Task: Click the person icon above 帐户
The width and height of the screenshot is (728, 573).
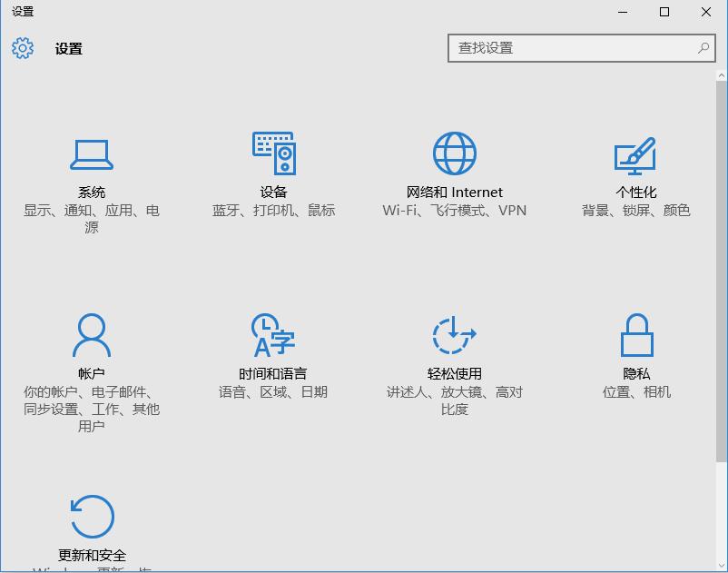Action: pos(91,334)
